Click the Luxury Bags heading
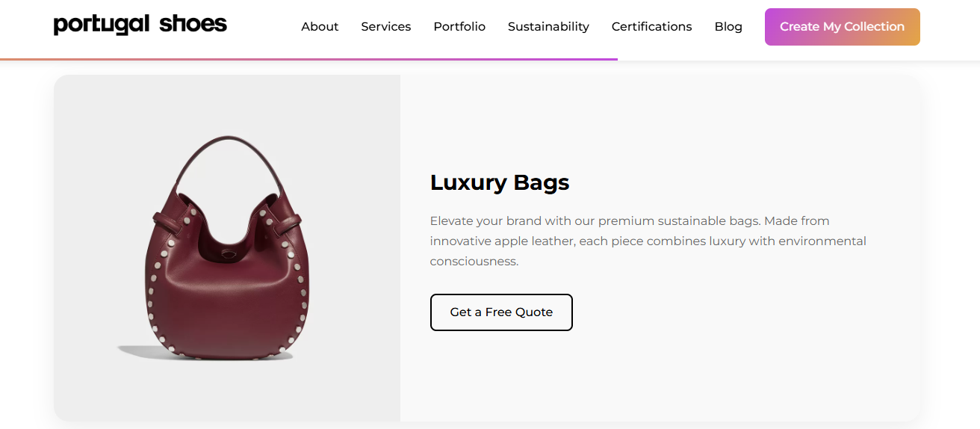Image resolution: width=980 pixels, height=429 pixels. point(500,182)
